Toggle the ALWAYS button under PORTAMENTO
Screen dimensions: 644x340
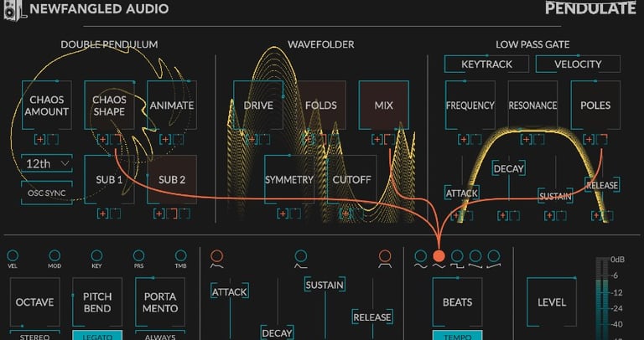click(160, 335)
